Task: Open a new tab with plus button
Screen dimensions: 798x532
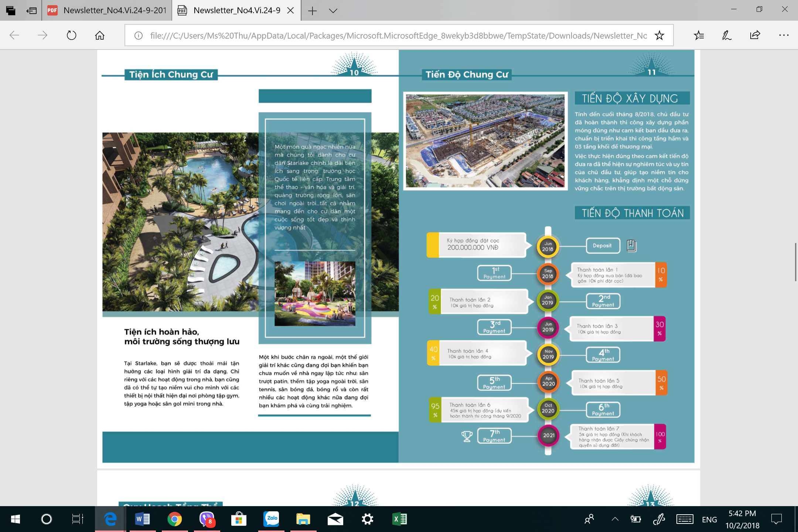Action: (313, 11)
